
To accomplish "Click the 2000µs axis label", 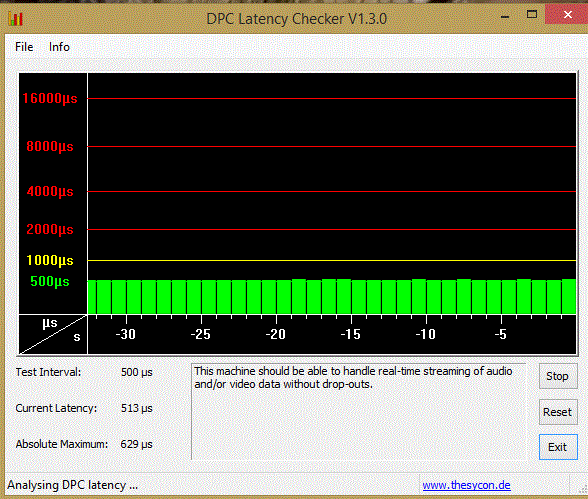I will click(x=50, y=229).
